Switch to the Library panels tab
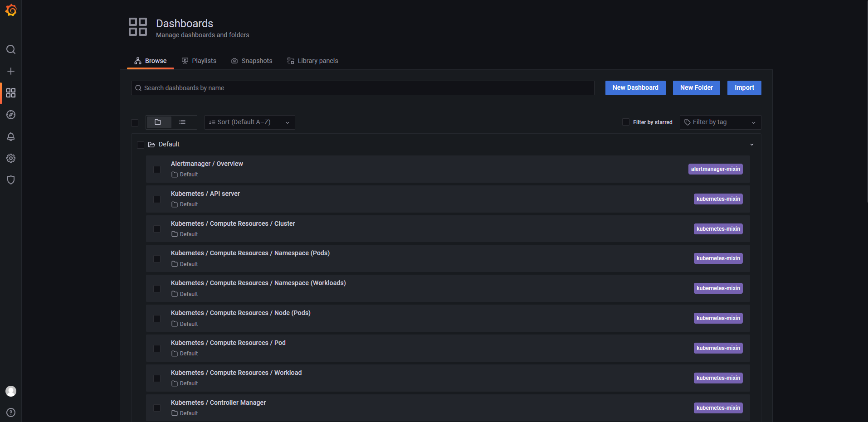The image size is (868, 422). (312, 61)
